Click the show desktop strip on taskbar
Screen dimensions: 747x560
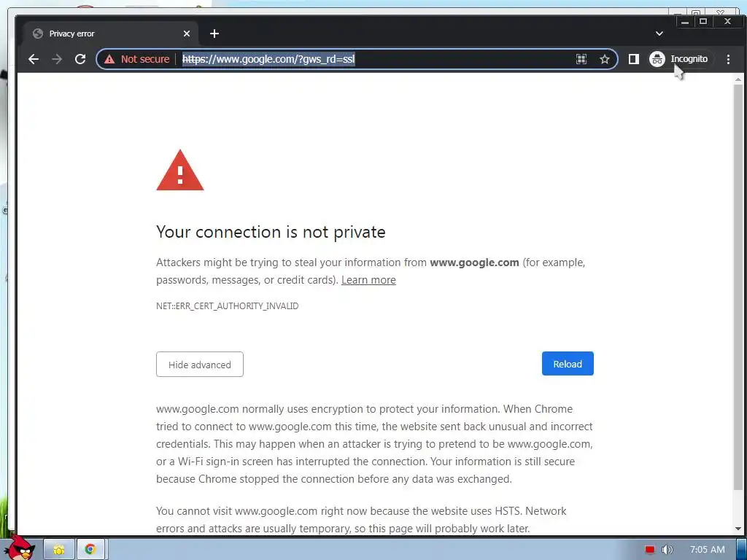pyautogui.click(x=742, y=550)
